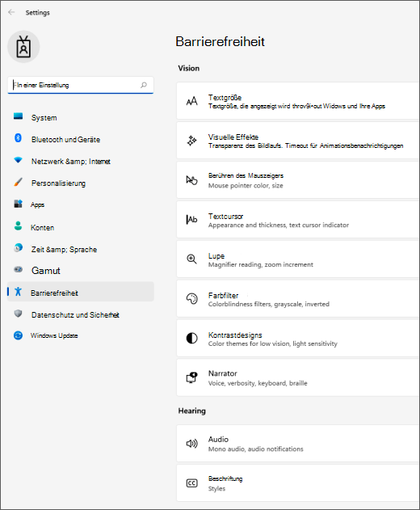
Task: Open Textgröße settings
Action: (x=298, y=101)
